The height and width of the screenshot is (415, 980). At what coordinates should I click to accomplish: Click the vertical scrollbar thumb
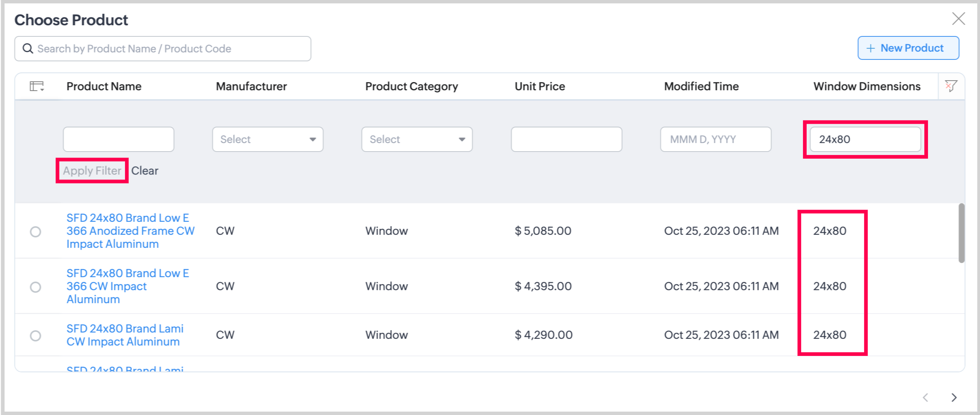coord(961,233)
